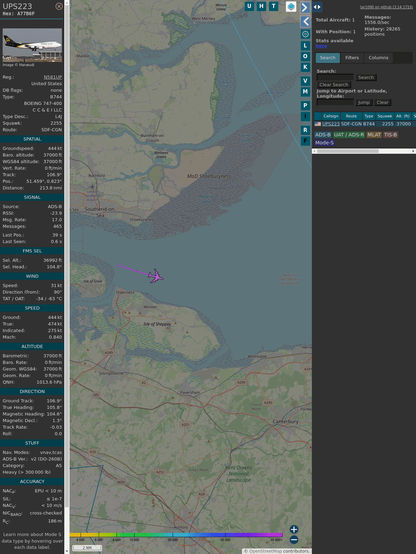The width and height of the screenshot is (416, 554).
Task: Sort table by Route column header
Action: click(x=351, y=116)
